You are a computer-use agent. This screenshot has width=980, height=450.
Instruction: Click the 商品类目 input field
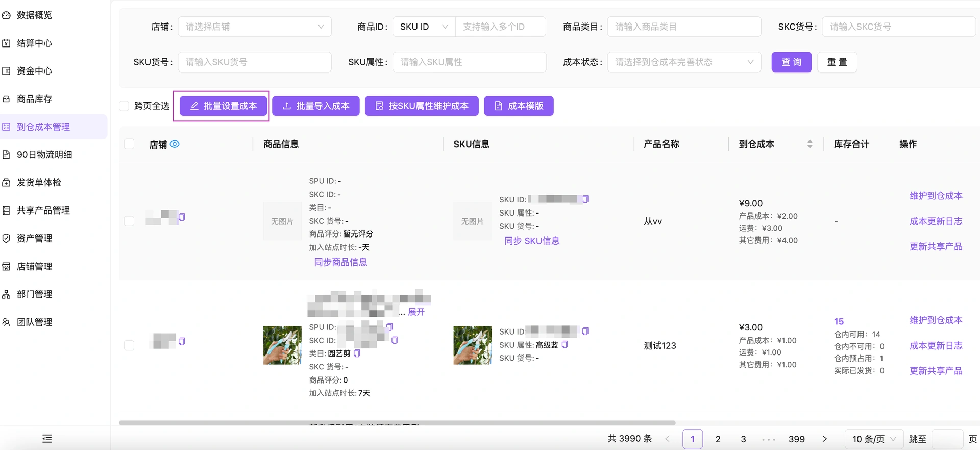[684, 27]
